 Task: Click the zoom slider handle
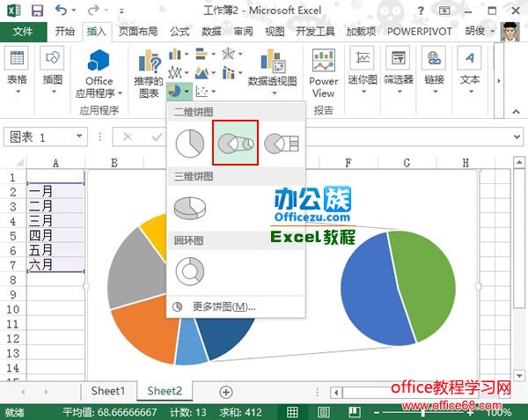click(x=423, y=412)
